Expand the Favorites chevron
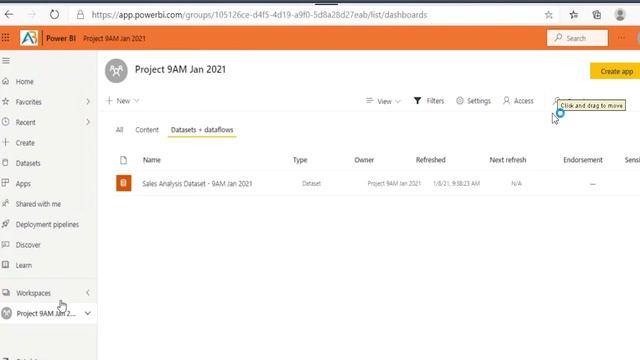640x360 pixels. pyautogui.click(x=88, y=102)
